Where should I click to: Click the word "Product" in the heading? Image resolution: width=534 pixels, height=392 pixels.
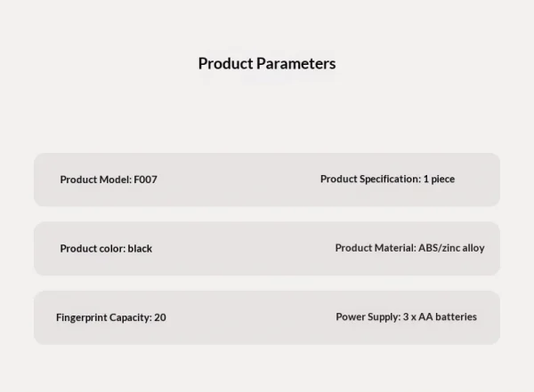(225, 63)
